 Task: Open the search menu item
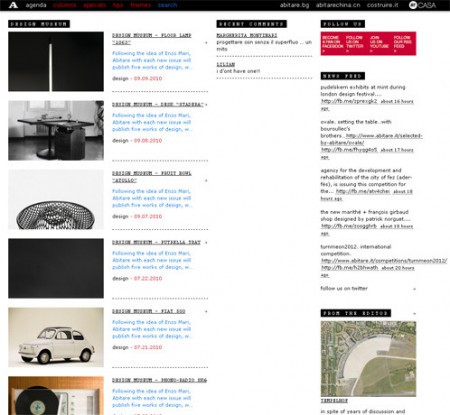167,5
